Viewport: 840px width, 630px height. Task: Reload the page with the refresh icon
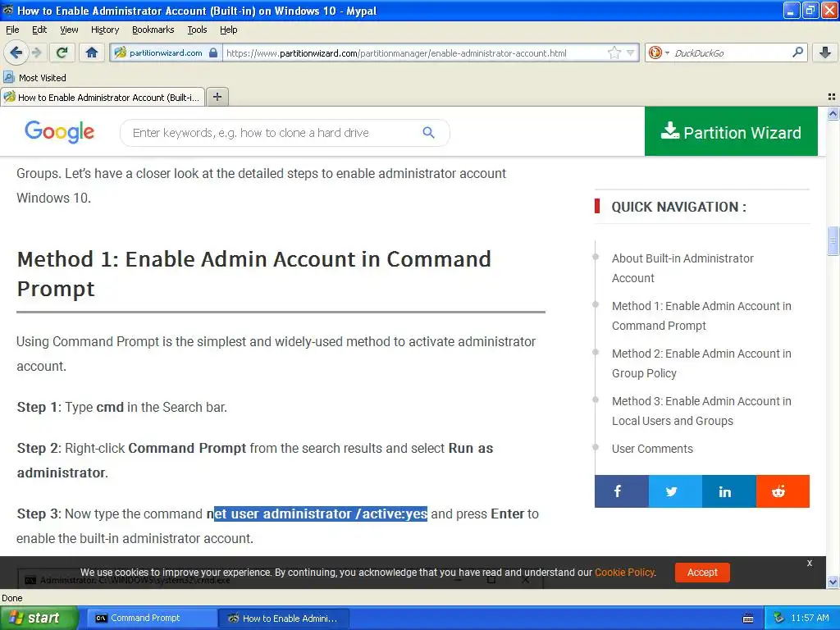[62, 52]
